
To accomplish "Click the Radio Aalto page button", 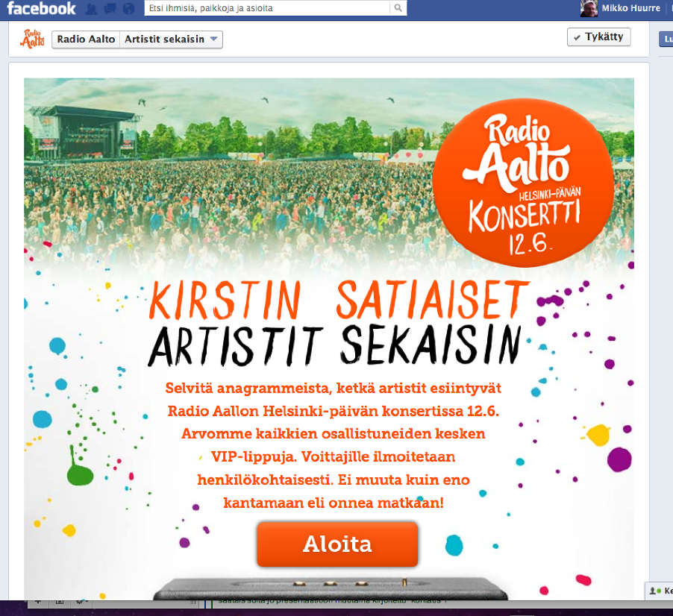I will pos(86,39).
